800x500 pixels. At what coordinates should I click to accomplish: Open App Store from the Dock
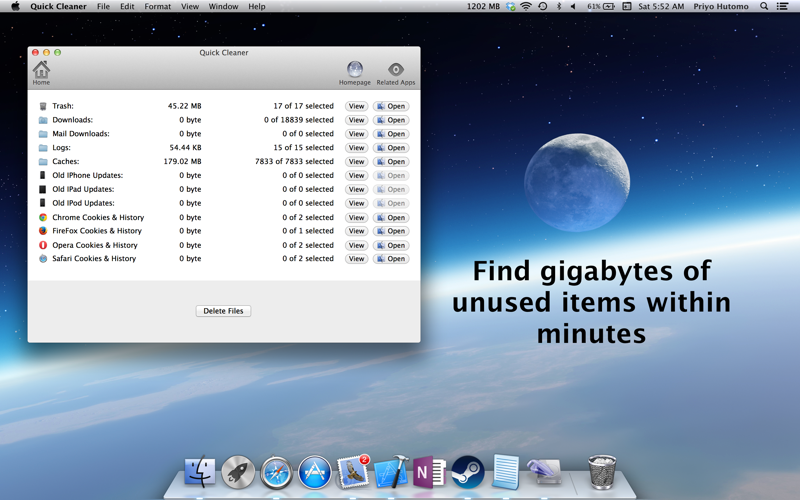(x=314, y=472)
